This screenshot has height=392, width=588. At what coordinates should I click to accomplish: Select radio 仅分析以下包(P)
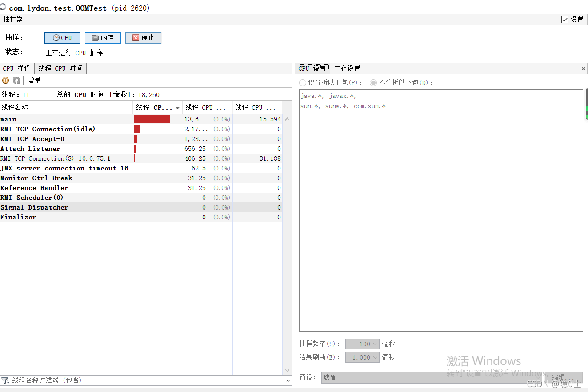(x=303, y=83)
